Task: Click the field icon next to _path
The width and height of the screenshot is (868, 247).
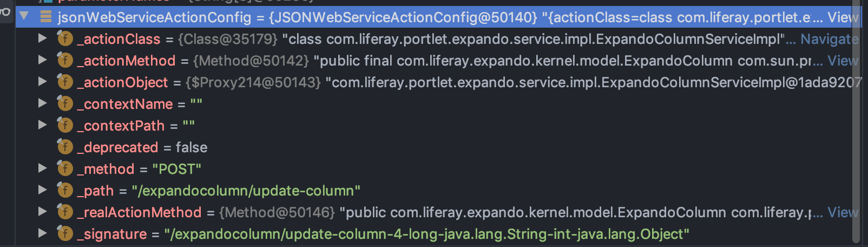Action: (65, 190)
